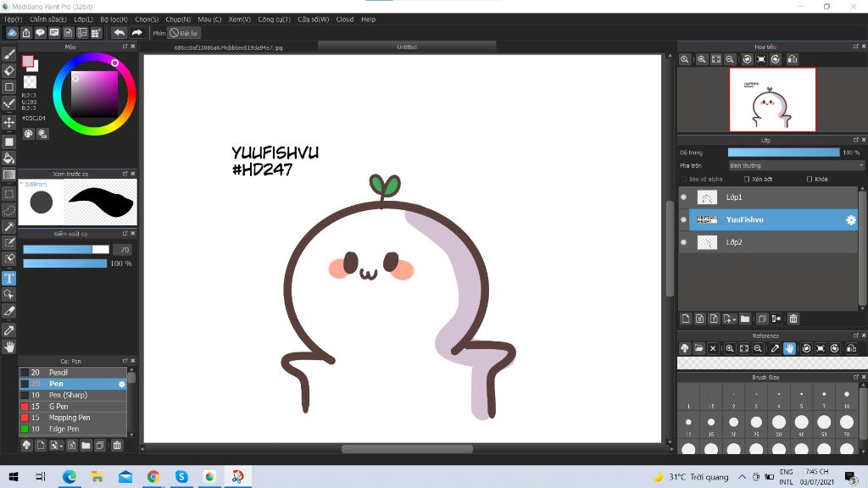
Task: Click the foreground color swatch
Action: pos(28,61)
